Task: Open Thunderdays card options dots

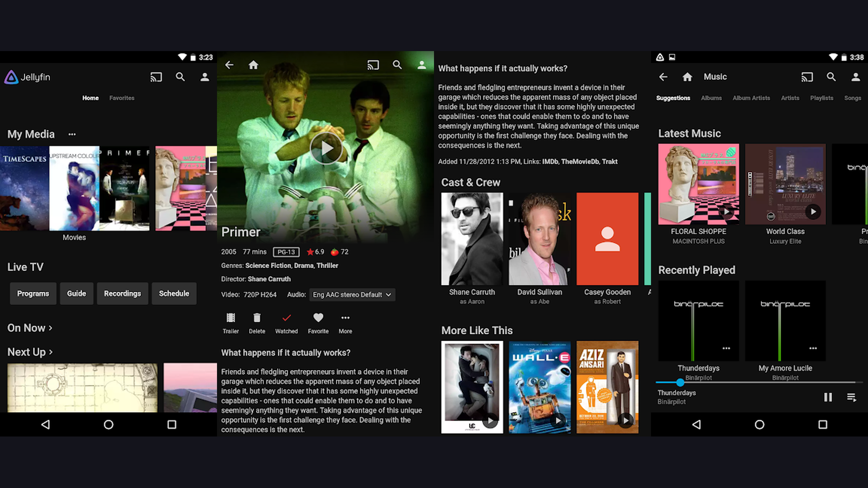Action: tap(726, 348)
